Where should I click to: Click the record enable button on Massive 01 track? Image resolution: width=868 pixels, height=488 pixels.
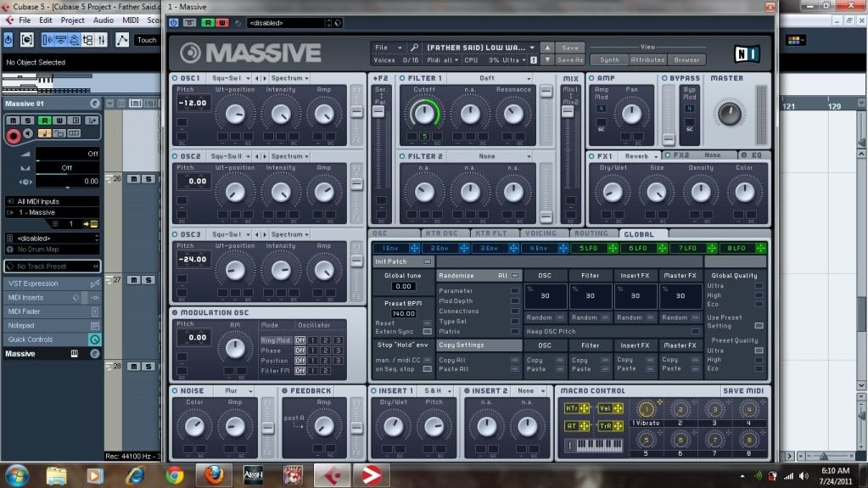pos(13,135)
